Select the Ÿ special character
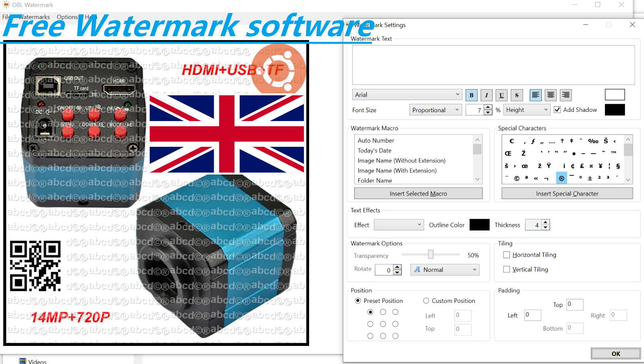This screenshot has height=364, width=644. coord(549,166)
